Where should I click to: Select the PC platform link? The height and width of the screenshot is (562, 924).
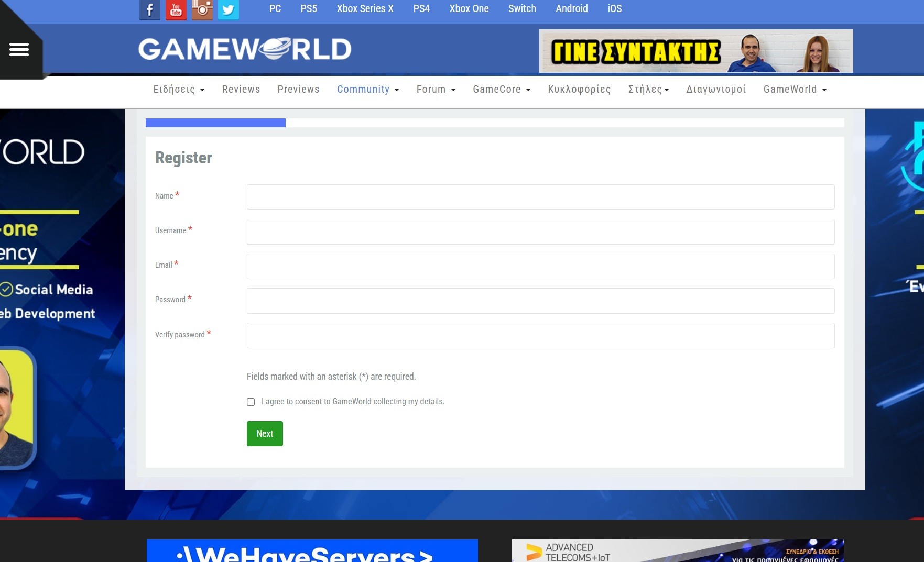click(x=275, y=9)
